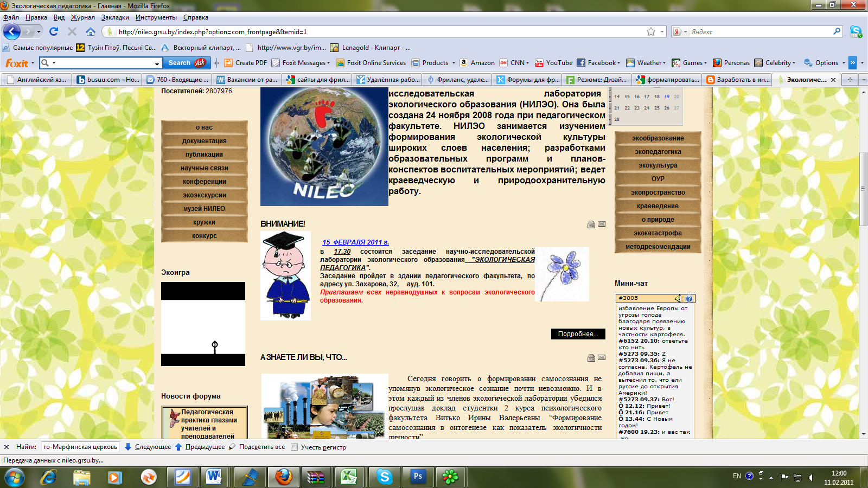Find the previous match with Предыдущее
The height and width of the screenshot is (488, 868).
pos(200,447)
